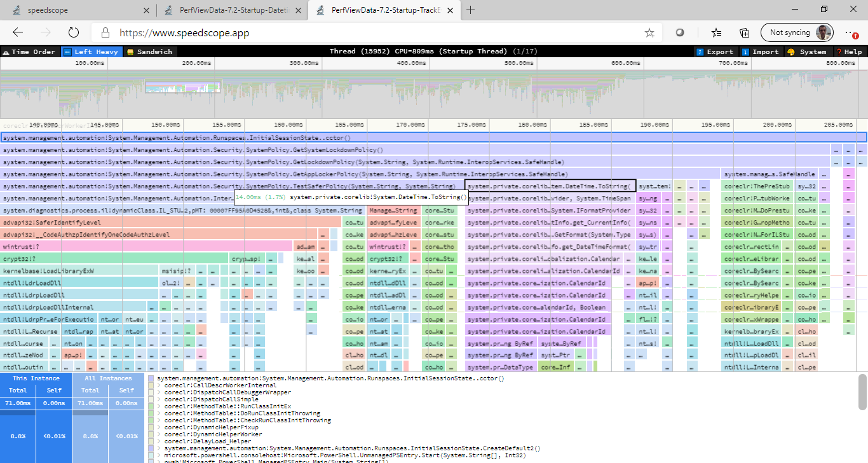The image size is (868, 463).
Task: Switch to the speedscope browser tab
Action: [x=79, y=10]
